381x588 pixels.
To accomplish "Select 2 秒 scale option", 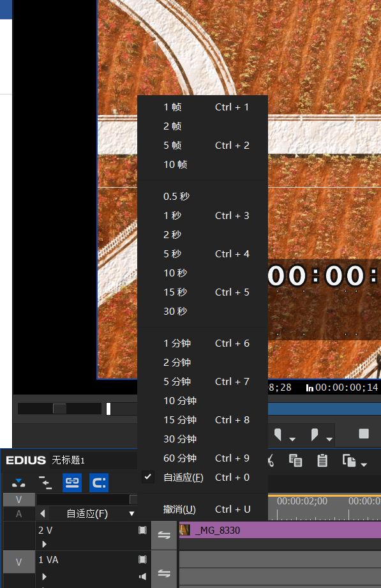I will [x=202, y=235].
